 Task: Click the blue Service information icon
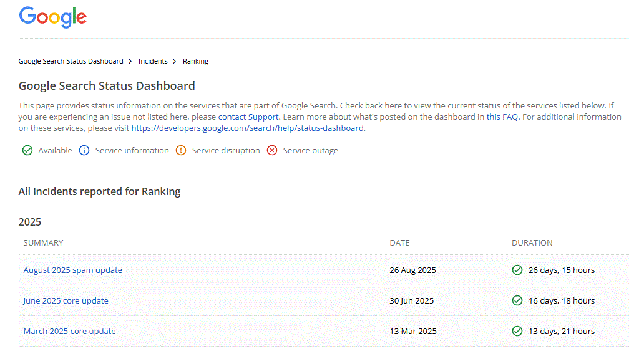(84, 151)
